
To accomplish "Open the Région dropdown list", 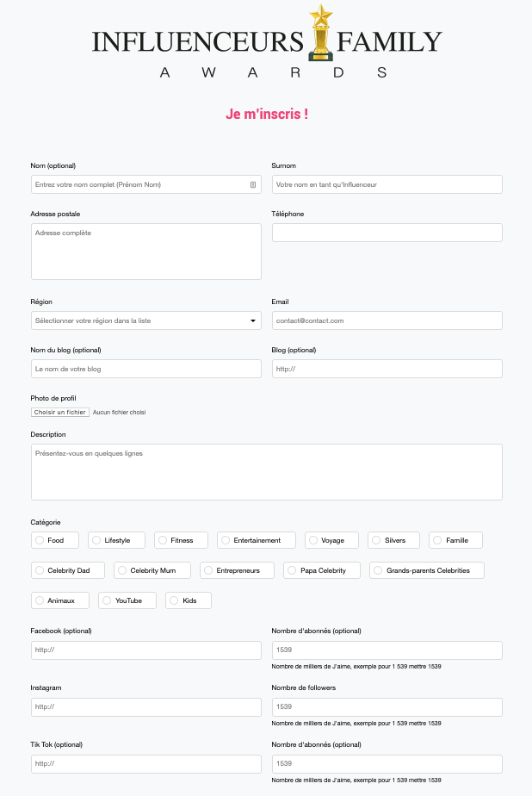I will pyautogui.click(x=146, y=320).
